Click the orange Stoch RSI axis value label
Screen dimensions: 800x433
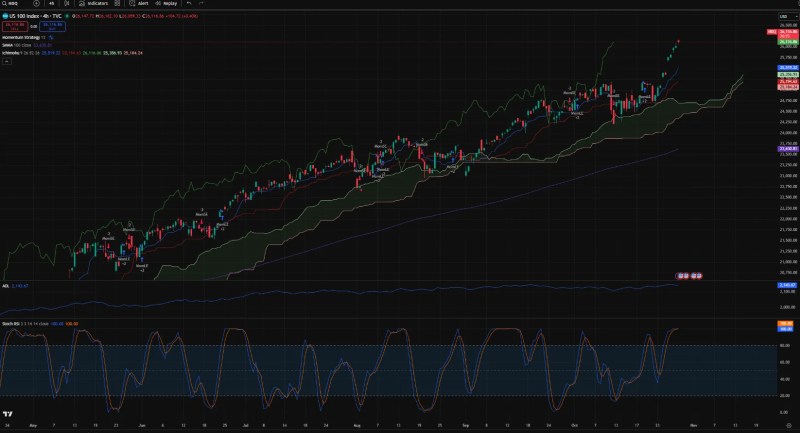[786, 324]
